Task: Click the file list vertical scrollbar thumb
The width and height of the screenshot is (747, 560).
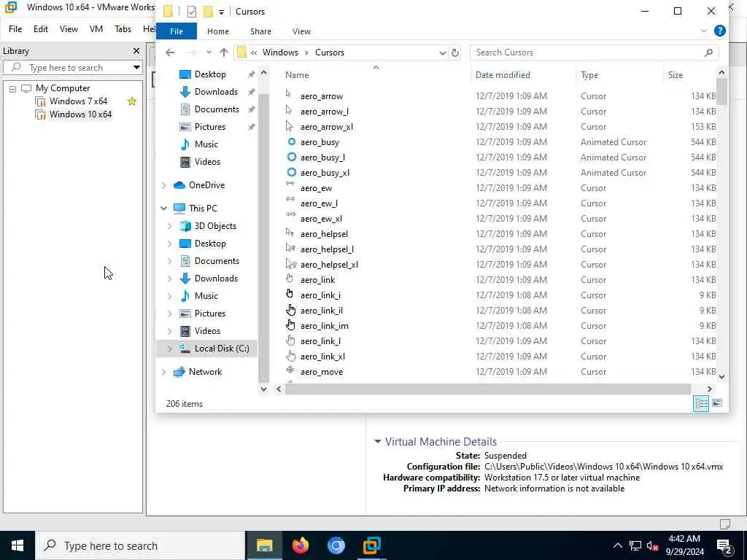Action: [x=721, y=90]
